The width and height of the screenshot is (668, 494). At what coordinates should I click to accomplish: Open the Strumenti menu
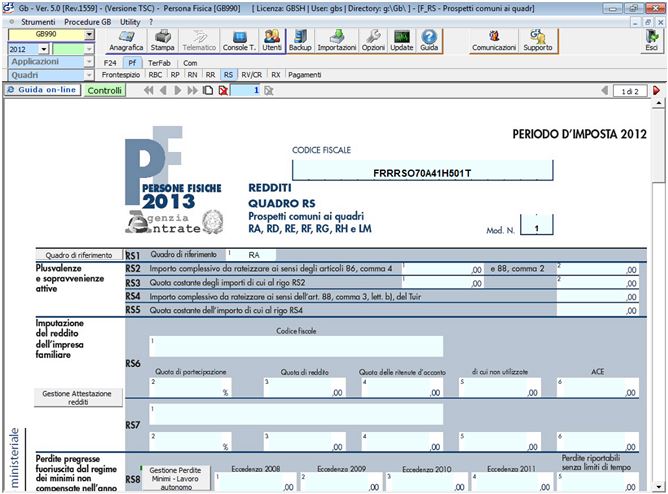[38, 22]
